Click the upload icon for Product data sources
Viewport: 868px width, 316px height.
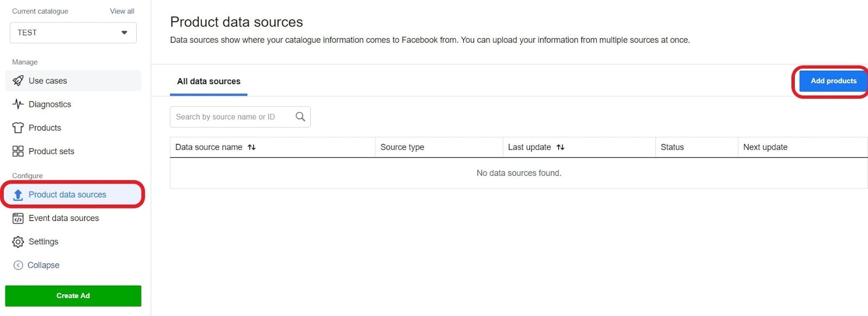click(x=18, y=195)
